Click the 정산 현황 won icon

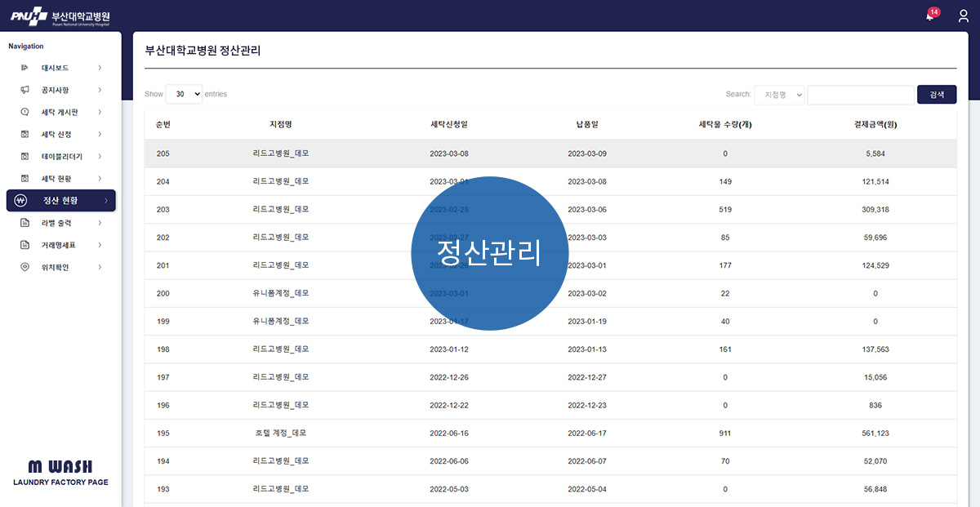(x=21, y=201)
